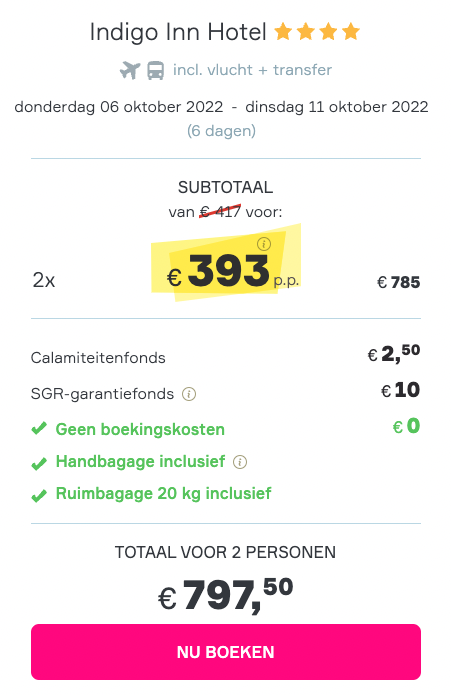This screenshot has width=451, height=695.
Task: Click checkmark beside Ruimbagage 20 kg inclusief
Action: click(39, 495)
